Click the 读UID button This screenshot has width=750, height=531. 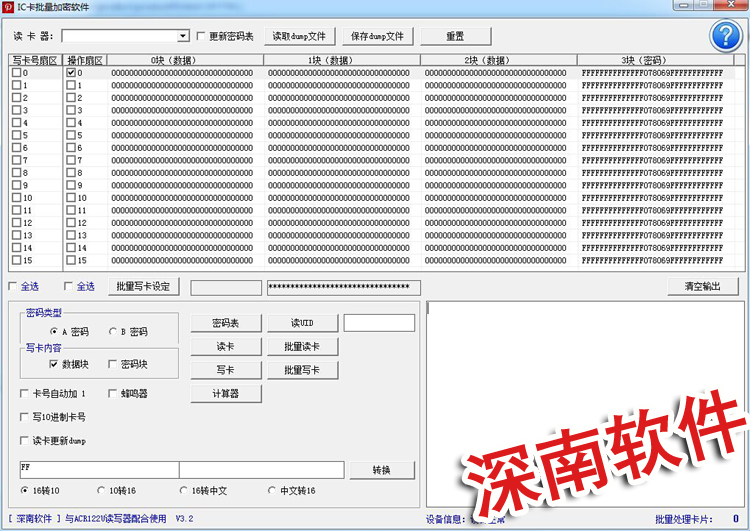click(x=302, y=323)
